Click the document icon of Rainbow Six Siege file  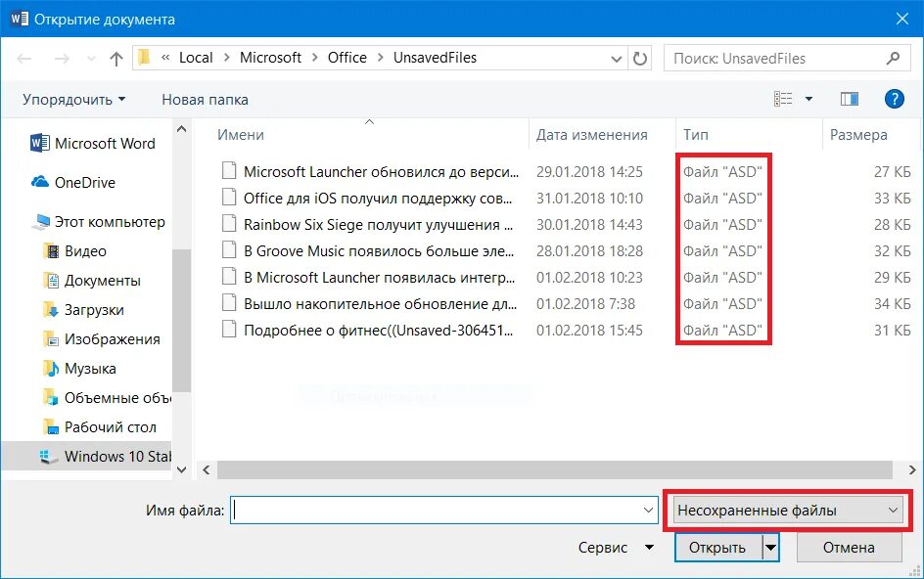pyautogui.click(x=229, y=224)
